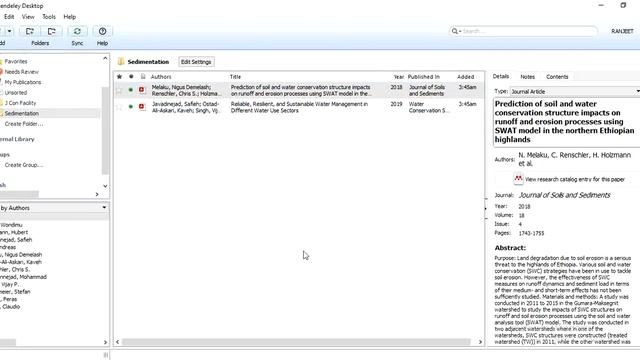Toggle read status dot for Javadinejad paper
The height and width of the screenshot is (360, 640).
(x=131, y=106)
